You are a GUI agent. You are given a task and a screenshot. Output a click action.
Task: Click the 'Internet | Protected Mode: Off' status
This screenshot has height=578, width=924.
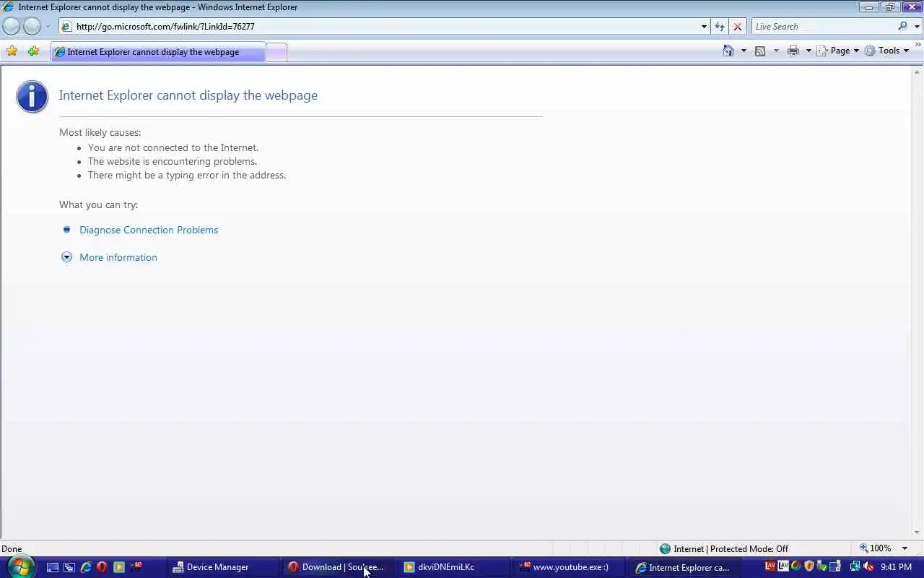click(x=723, y=549)
